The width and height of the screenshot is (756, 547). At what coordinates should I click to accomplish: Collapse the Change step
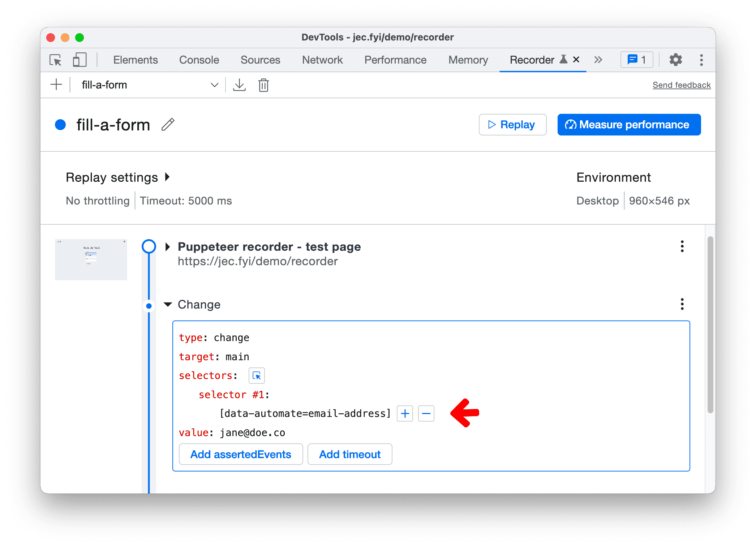coord(166,304)
